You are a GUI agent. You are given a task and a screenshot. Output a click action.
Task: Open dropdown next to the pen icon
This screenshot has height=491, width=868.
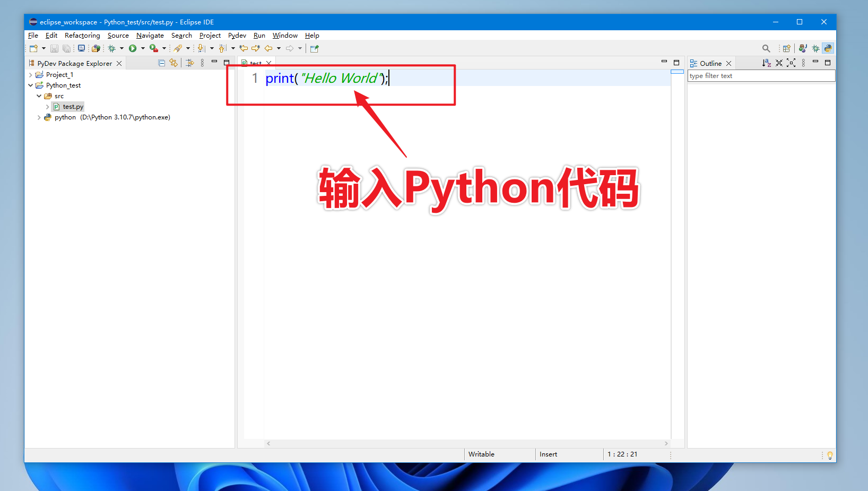point(188,48)
